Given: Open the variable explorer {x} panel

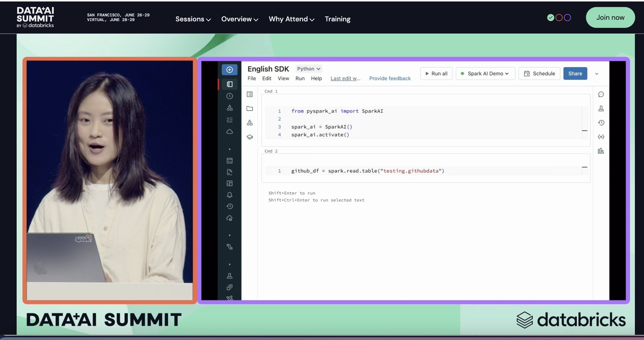Looking at the screenshot, I should pos(601,136).
